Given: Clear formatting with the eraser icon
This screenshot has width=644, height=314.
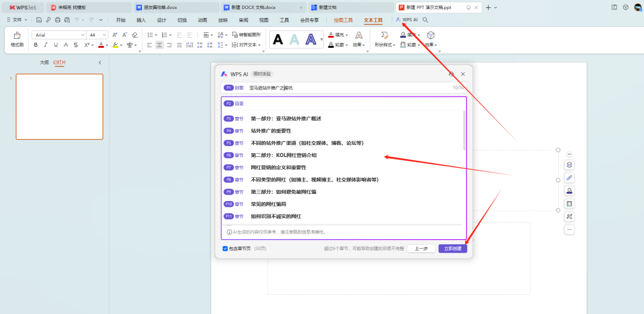Looking at the screenshot, I should (x=135, y=35).
